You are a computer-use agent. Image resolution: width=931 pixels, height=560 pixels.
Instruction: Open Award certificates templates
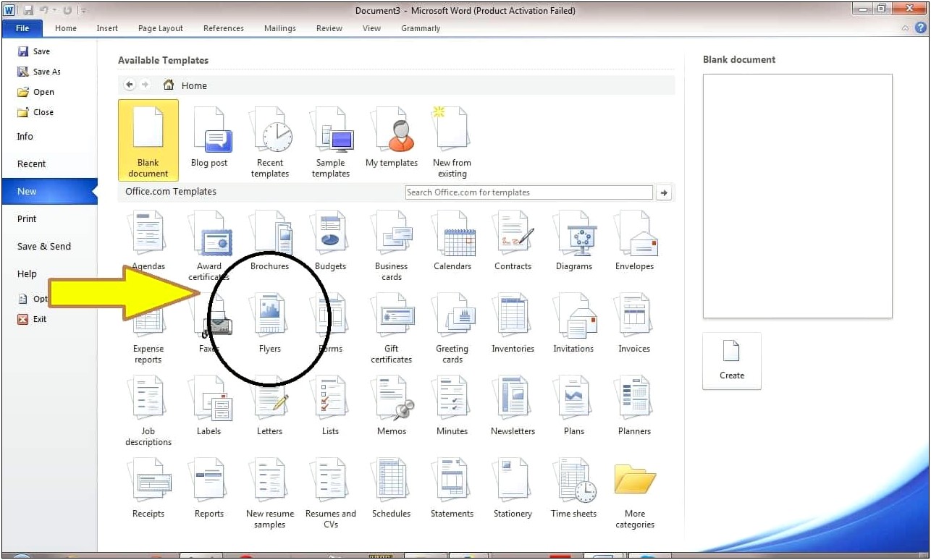pos(208,246)
